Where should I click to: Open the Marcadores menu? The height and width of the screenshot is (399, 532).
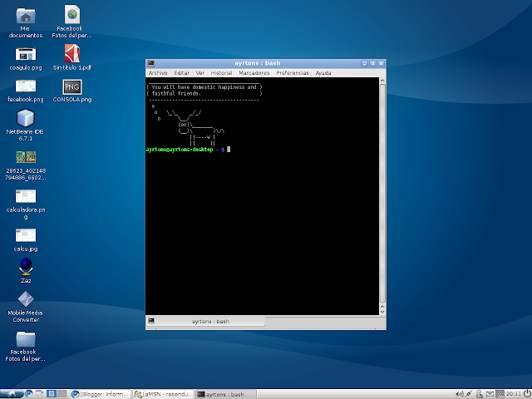pos(254,73)
